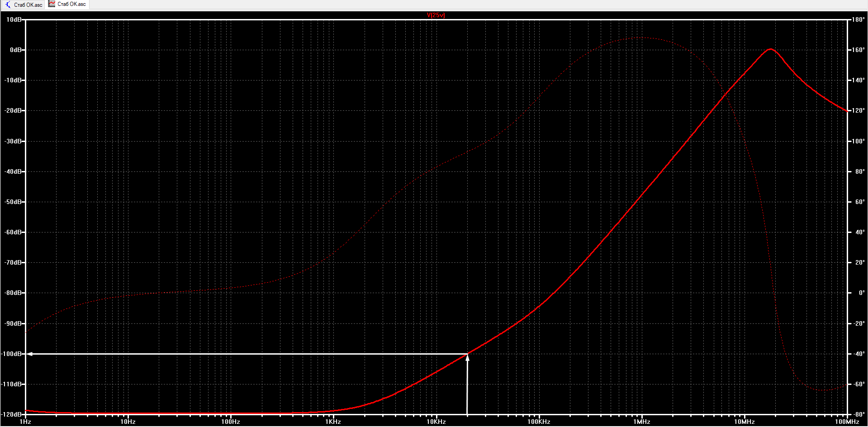Click the "20°" phase axis label
The width and height of the screenshot is (868, 427).
click(x=859, y=262)
